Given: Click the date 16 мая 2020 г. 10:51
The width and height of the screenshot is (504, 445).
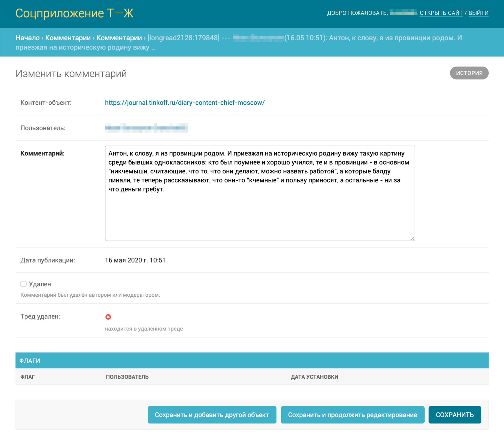Looking at the screenshot, I should coord(135,260).
